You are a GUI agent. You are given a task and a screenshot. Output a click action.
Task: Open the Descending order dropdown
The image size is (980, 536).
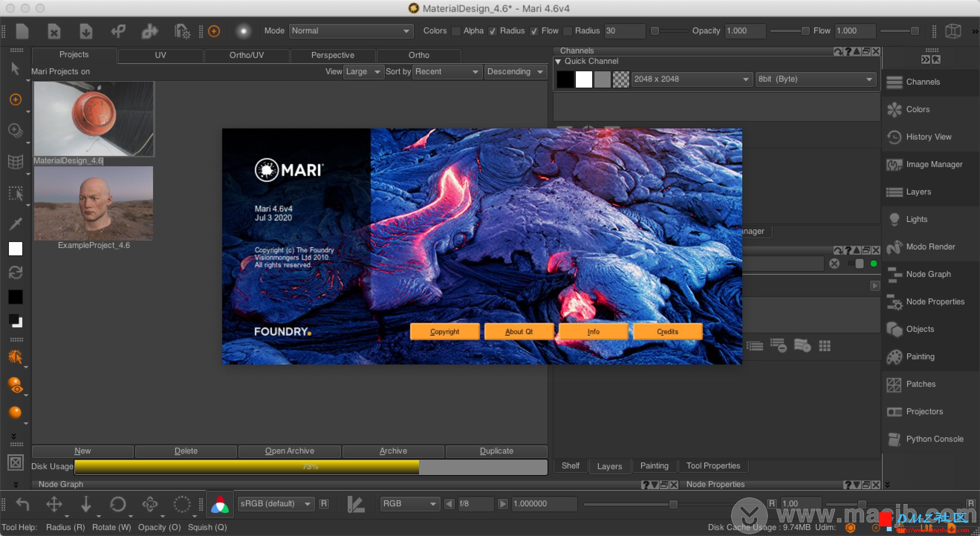point(516,72)
